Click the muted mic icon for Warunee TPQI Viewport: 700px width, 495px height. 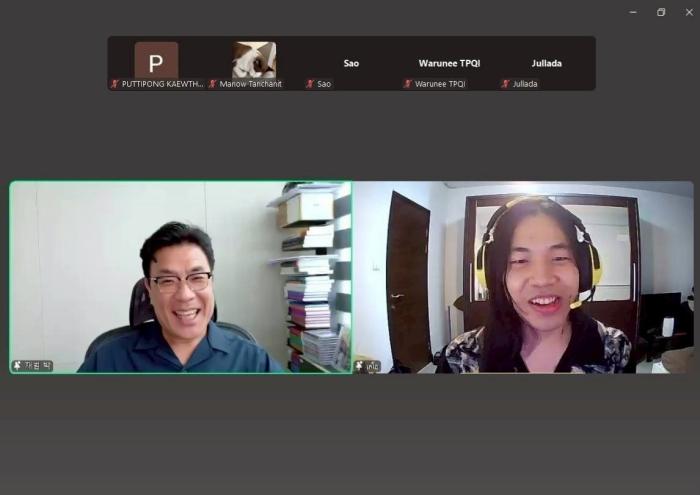click(408, 84)
